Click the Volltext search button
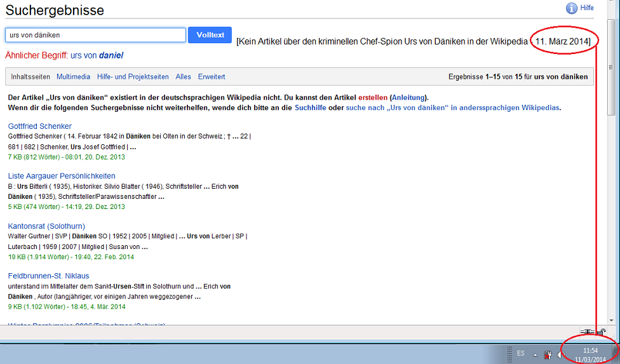 [x=210, y=35]
